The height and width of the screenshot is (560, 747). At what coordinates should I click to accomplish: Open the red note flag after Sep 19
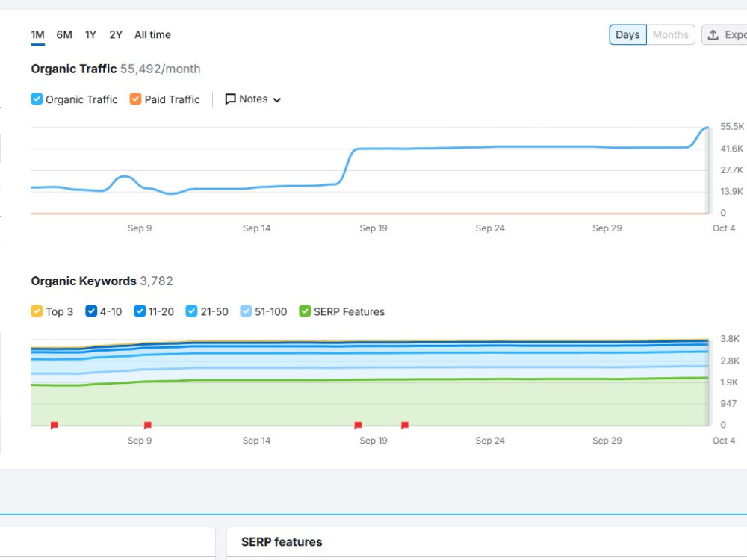[x=404, y=425]
